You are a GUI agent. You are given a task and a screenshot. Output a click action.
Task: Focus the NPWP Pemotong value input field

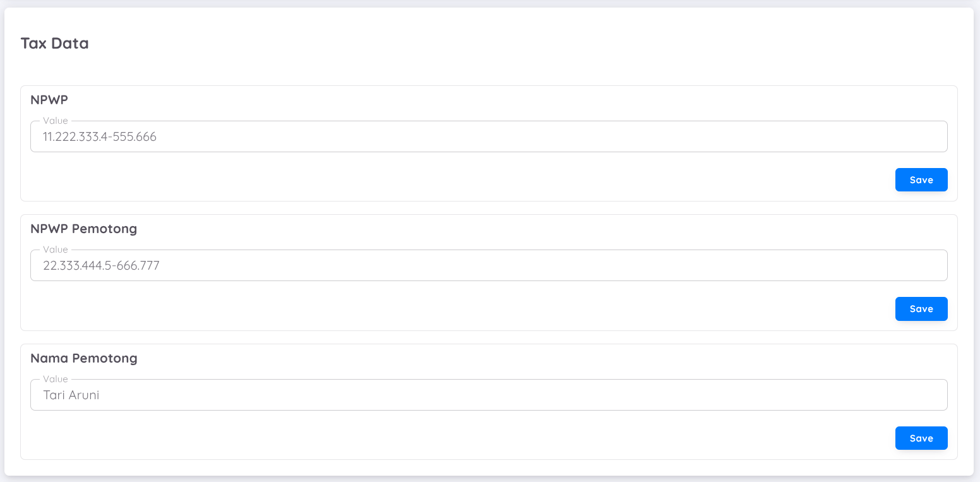489,265
